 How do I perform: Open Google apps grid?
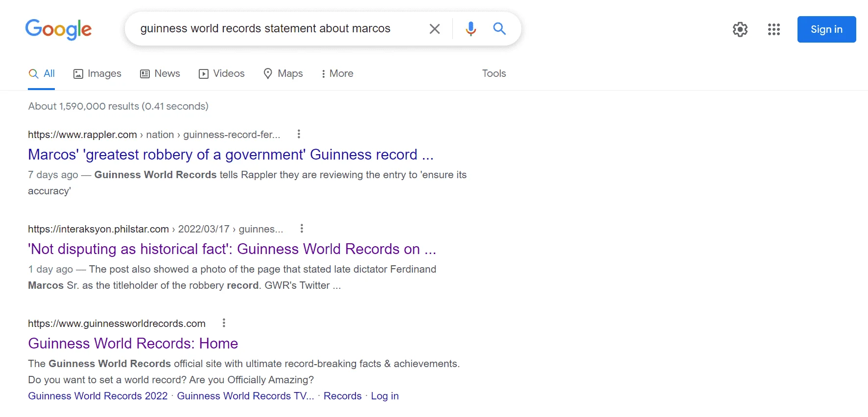point(774,29)
